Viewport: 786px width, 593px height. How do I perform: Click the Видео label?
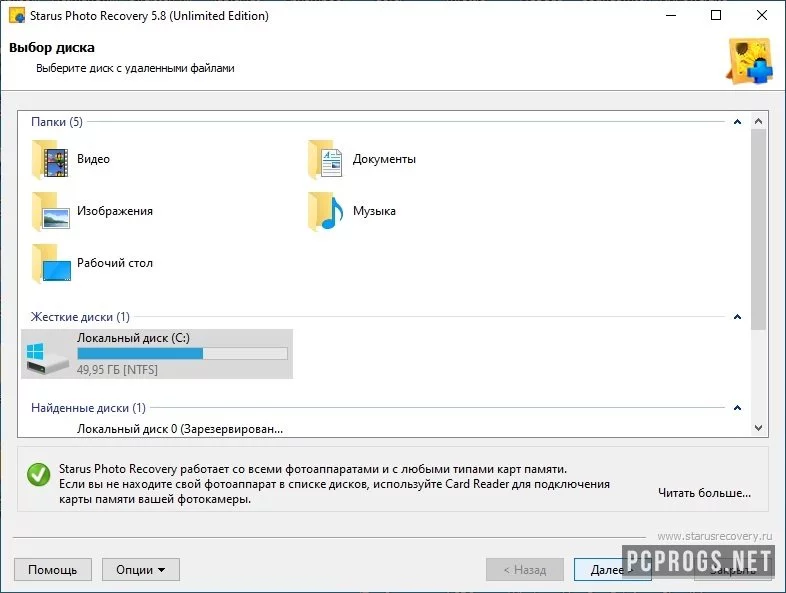93,159
